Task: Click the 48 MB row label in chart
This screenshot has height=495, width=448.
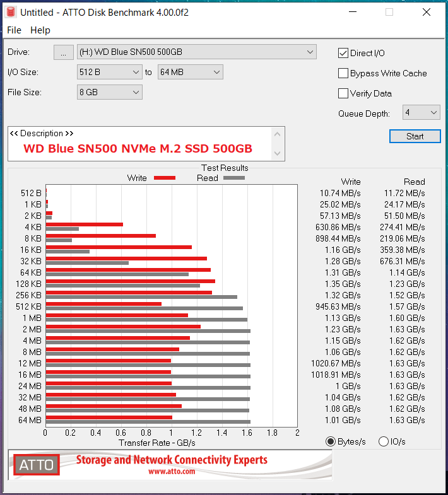Action: click(30, 409)
